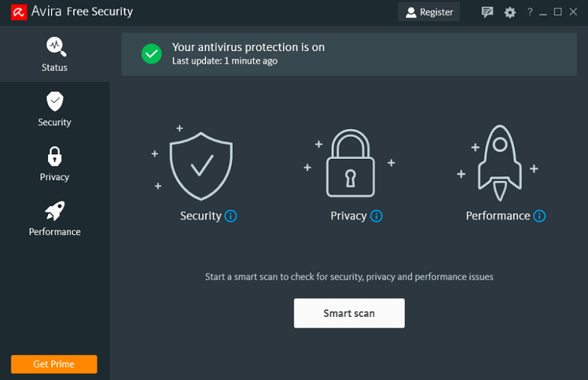The height and width of the screenshot is (380, 588).
Task: Open help via the question mark
Action: pos(529,12)
